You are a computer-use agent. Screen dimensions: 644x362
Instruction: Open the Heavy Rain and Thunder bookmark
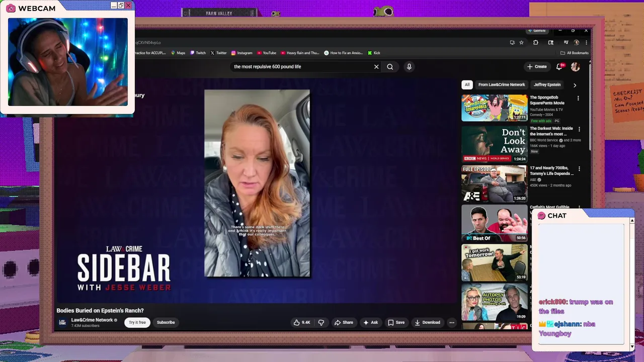coord(300,53)
